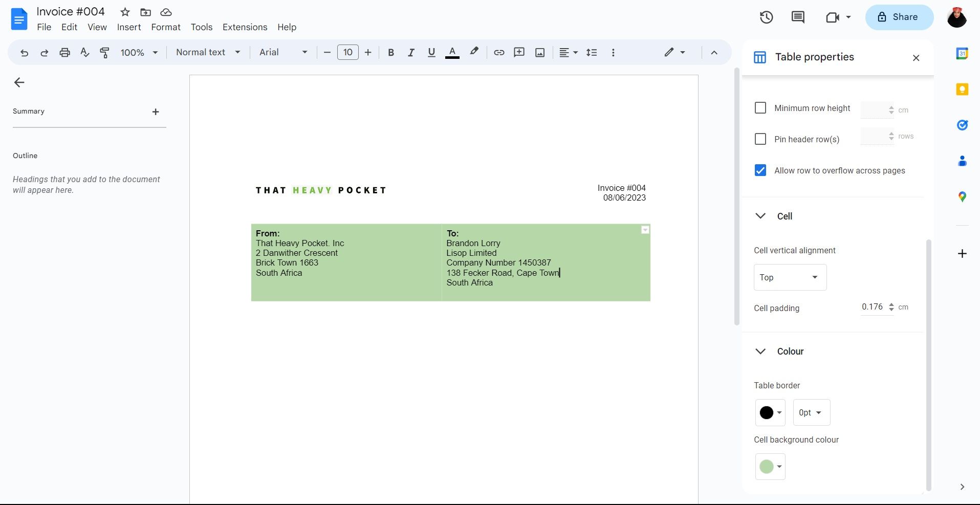Enable Minimum row height checkbox

760,108
